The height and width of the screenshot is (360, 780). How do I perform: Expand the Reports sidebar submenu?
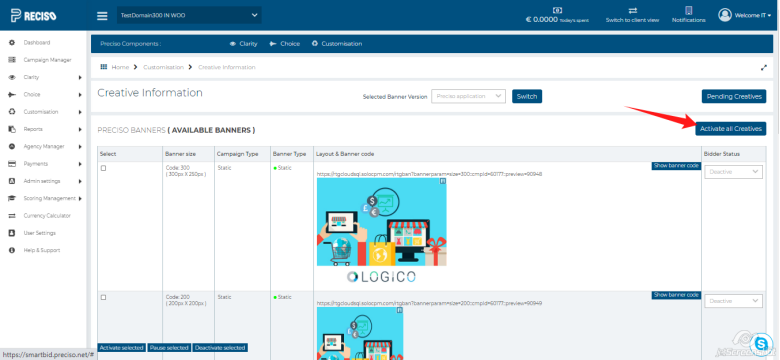click(x=80, y=129)
